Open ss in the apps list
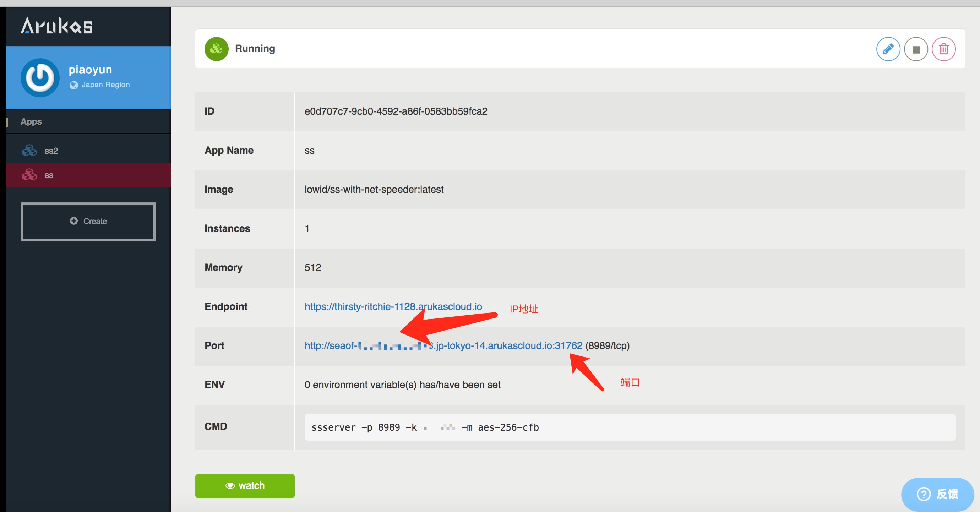Screen dimensions: 980x512 88,175
